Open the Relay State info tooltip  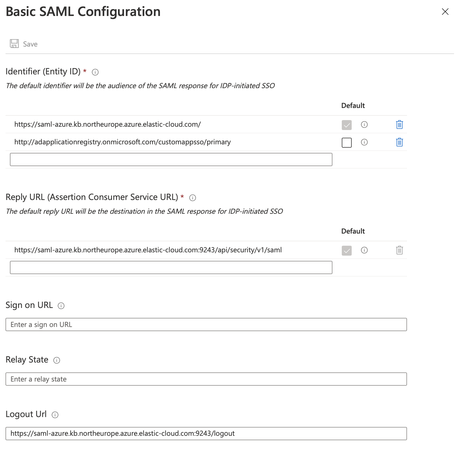56,360
